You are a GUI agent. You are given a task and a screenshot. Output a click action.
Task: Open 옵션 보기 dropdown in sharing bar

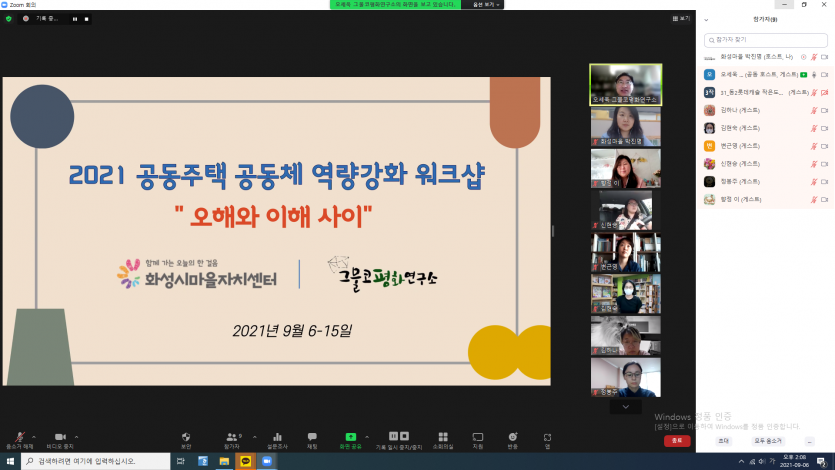(486, 4)
